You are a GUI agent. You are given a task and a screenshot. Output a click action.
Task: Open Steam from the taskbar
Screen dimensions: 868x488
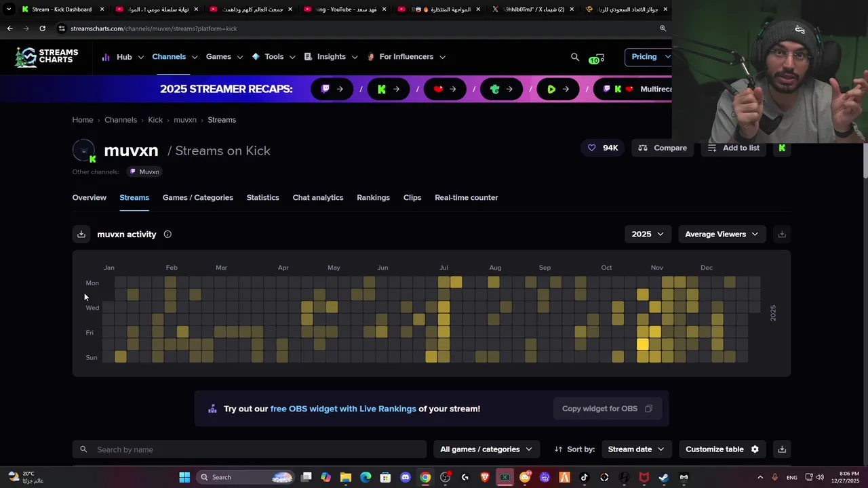[x=663, y=477]
